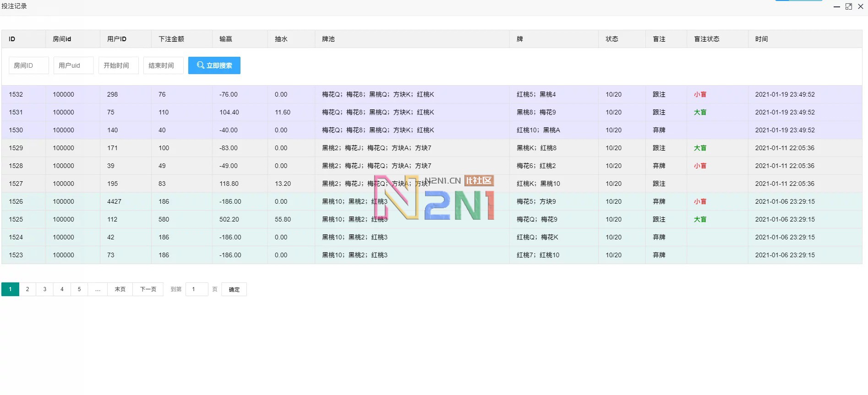The image size is (868, 395).
Task: Focus the 房间ID filter field
Action: (x=28, y=65)
